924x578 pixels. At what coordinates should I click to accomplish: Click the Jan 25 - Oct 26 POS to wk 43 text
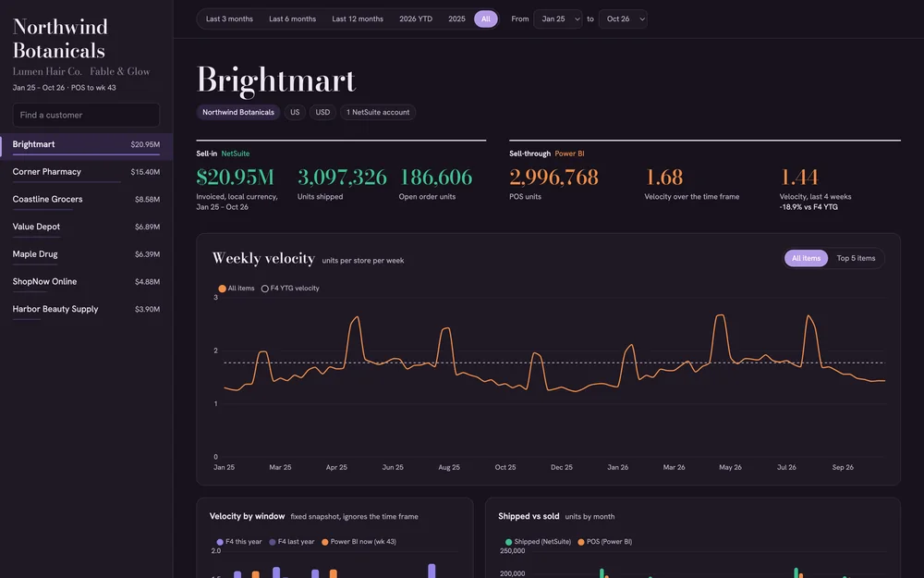tap(65, 87)
